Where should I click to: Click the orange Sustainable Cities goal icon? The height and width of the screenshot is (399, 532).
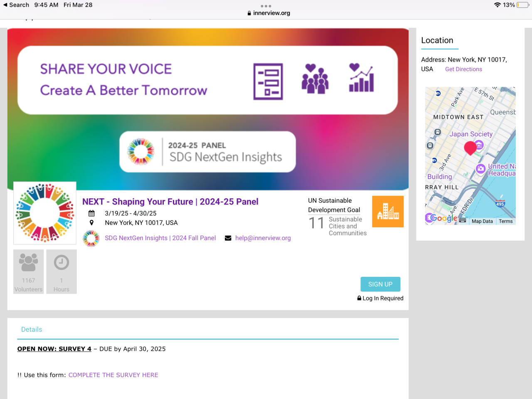point(388,212)
